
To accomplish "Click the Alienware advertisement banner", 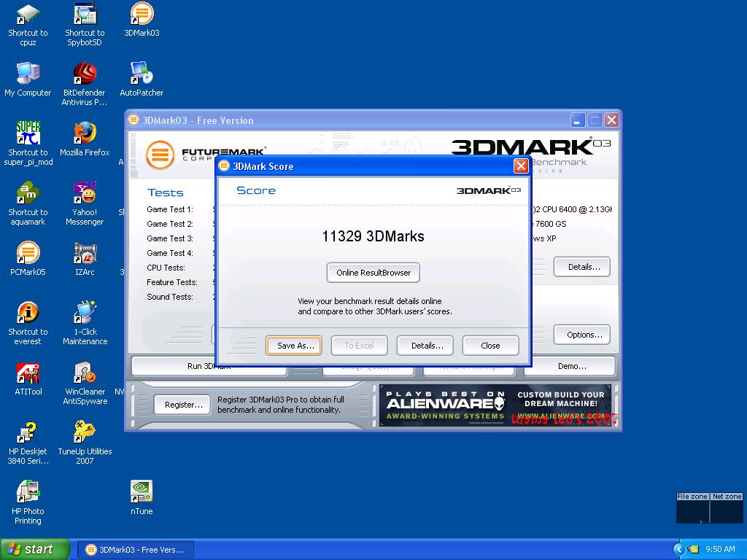I will (x=495, y=405).
